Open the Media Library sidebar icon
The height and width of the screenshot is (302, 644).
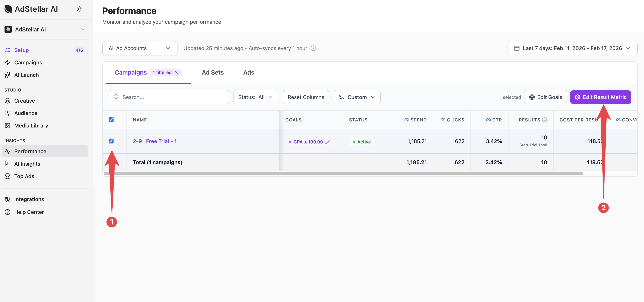click(8, 125)
